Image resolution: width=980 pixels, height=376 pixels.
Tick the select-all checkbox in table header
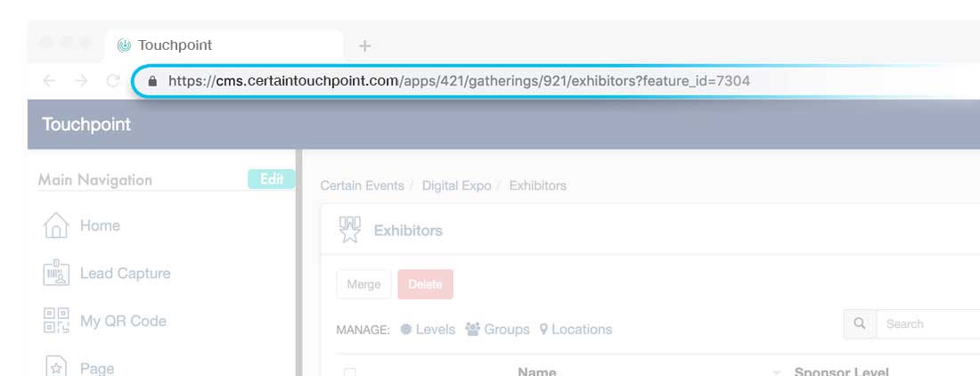point(350,372)
